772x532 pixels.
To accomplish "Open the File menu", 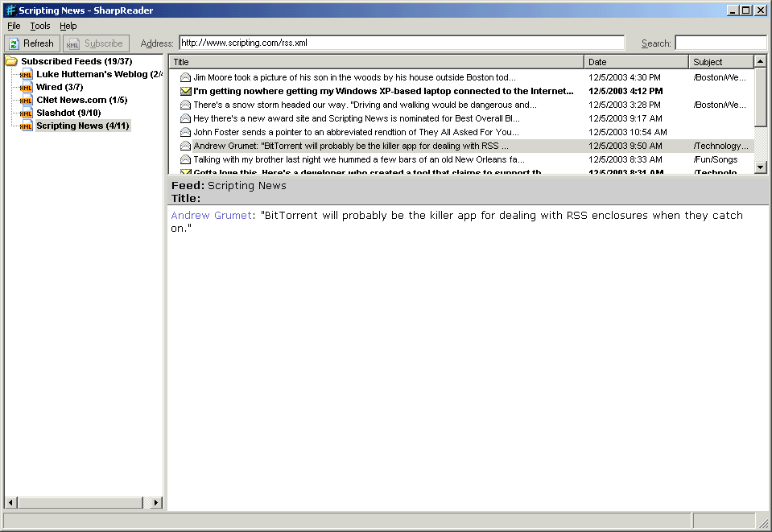I will click(x=14, y=26).
